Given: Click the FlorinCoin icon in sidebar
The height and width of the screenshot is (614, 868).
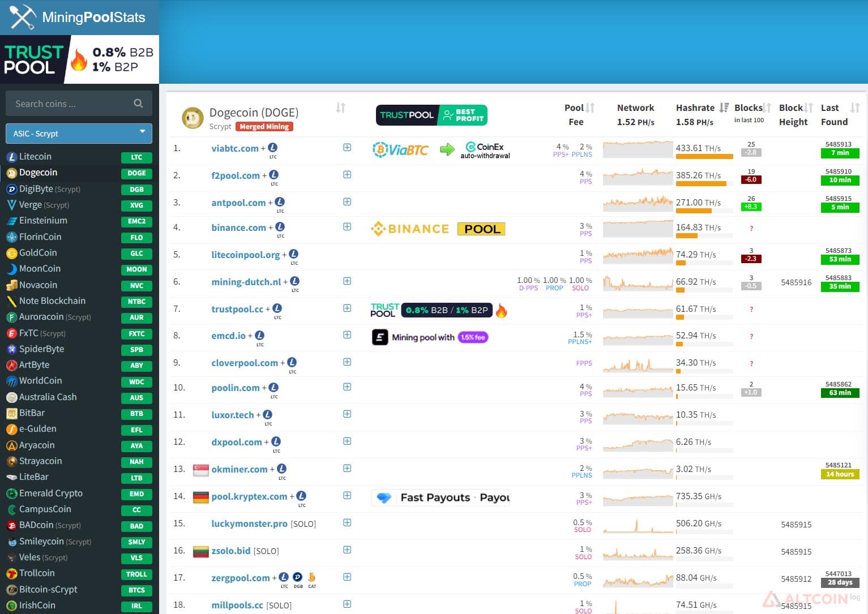Looking at the screenshot, I should tap(11, 237).
